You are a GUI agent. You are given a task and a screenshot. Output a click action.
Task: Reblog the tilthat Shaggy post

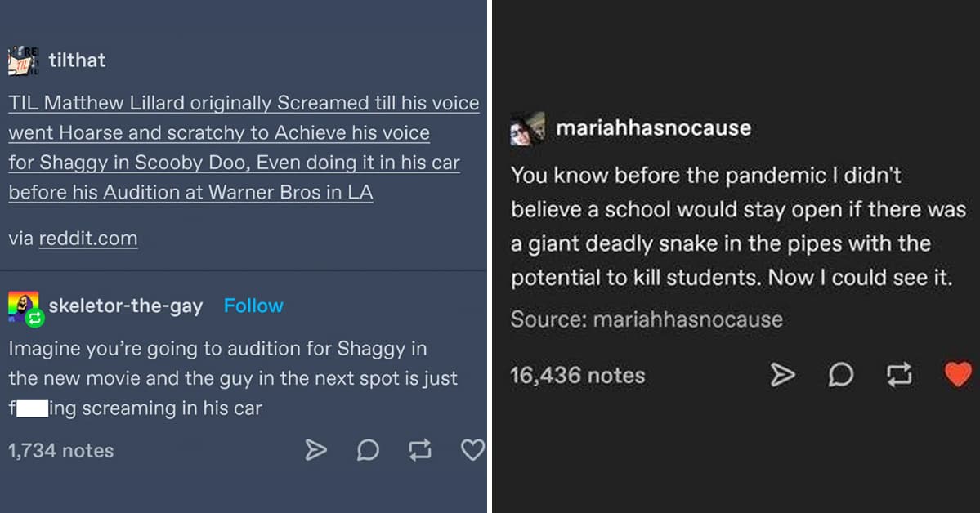[420, 450]
